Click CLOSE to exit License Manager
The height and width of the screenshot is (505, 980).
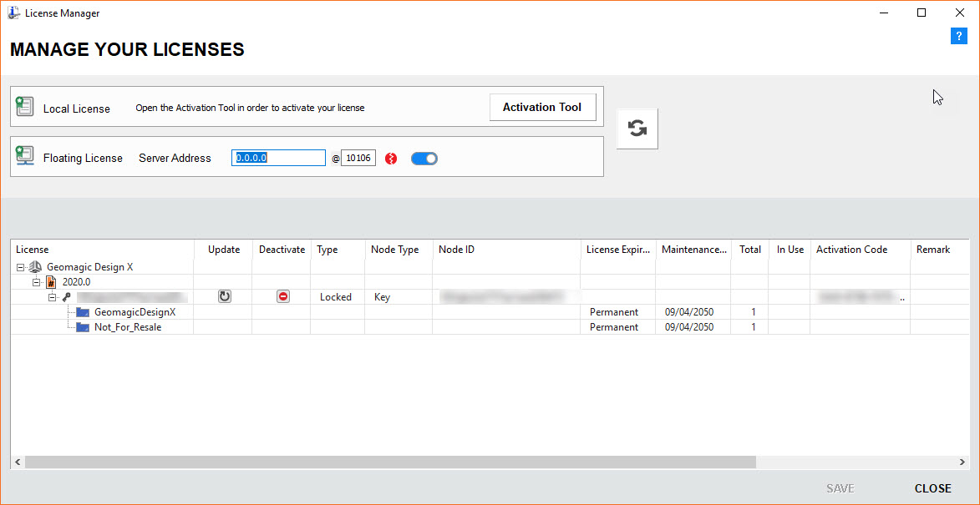[932, 488]
